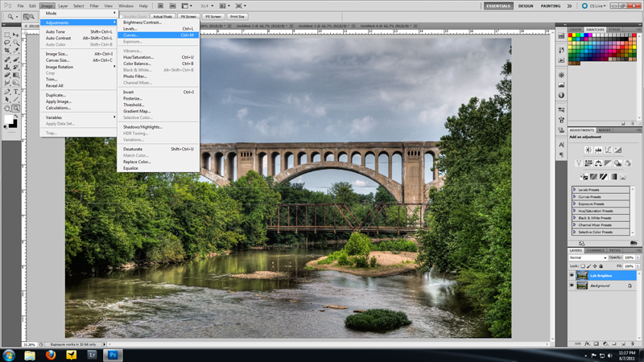Click the Brightness/Contrast adjustment icon in the Adjustments panel
The height and width of the screenshot is (362, 644).
point(588,150)
